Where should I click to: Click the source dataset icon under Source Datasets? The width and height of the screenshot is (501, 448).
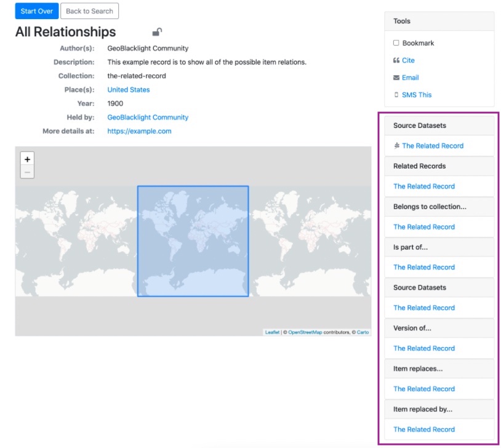coord(396,146)
